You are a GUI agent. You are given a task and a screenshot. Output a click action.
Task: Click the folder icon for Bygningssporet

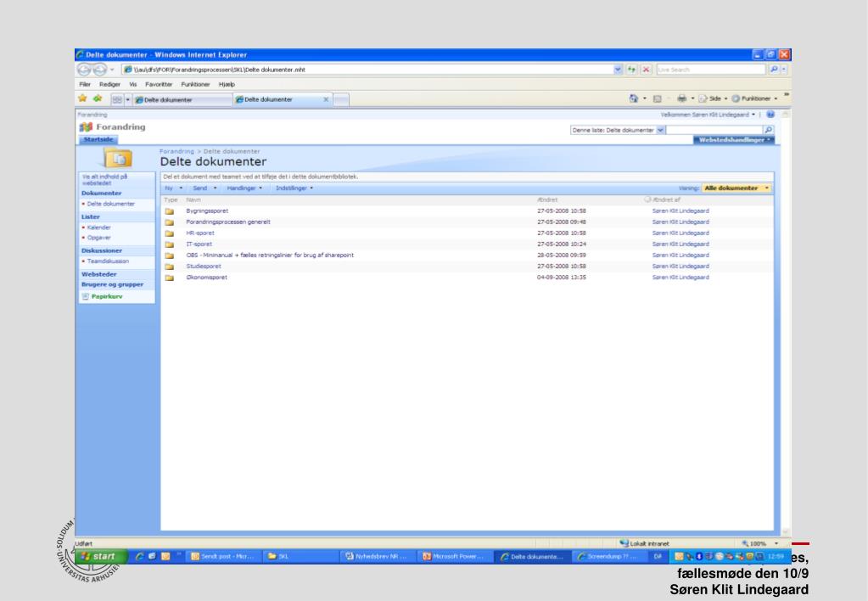[x=170, y=211]
